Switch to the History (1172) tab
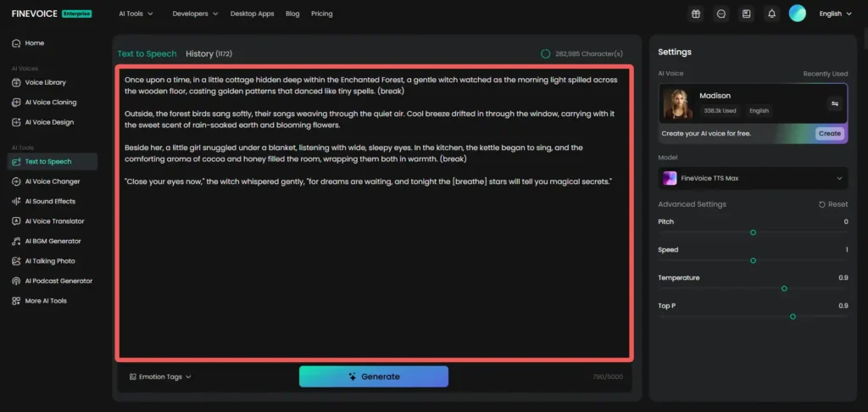This screenshot has height=412, width=868. 209,53
